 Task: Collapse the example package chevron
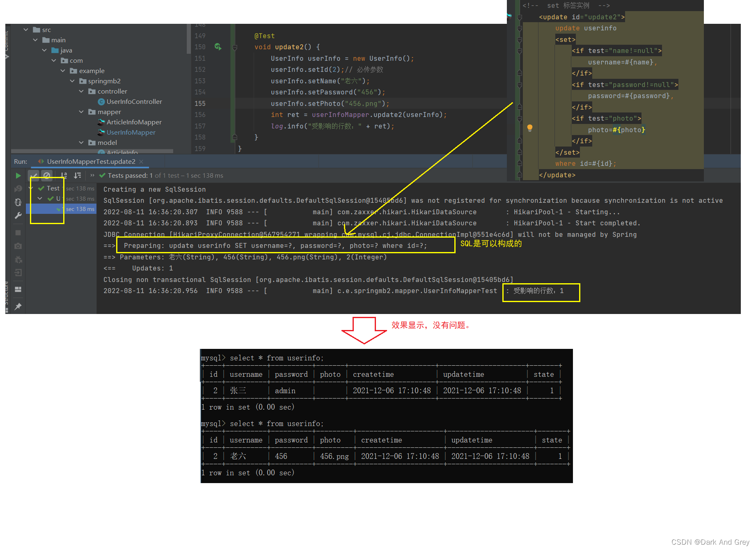click(63, 71)
